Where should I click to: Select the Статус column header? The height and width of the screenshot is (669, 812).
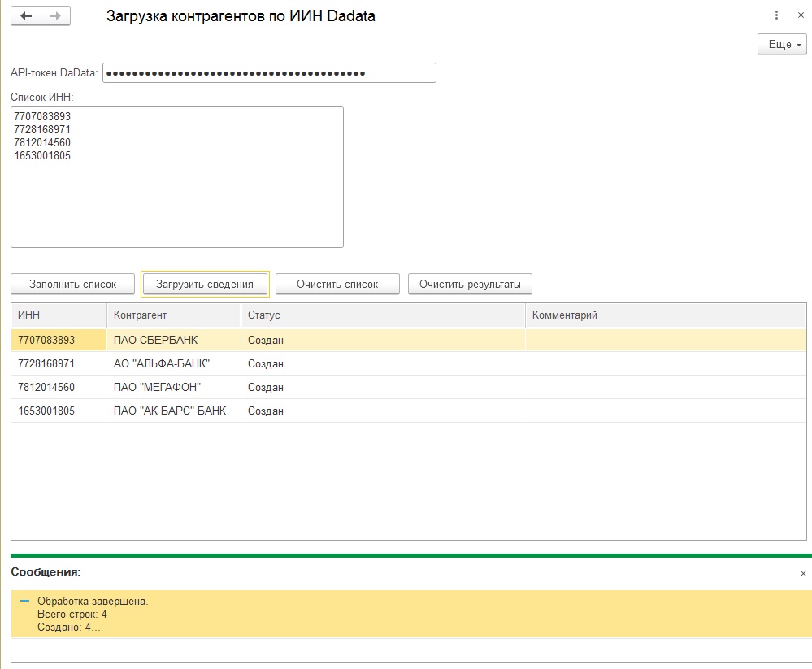pyautogui.click(x=383, y=315)
